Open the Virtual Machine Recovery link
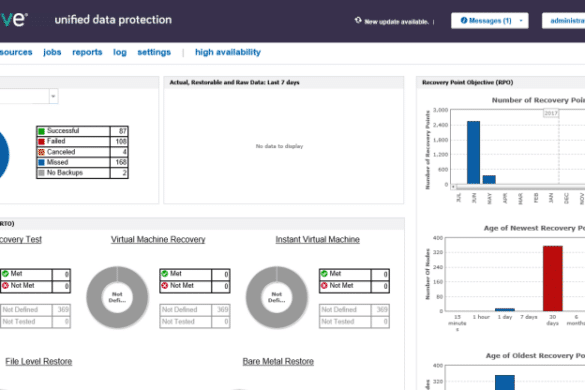 pyautogui.click(x=158, y=240)
